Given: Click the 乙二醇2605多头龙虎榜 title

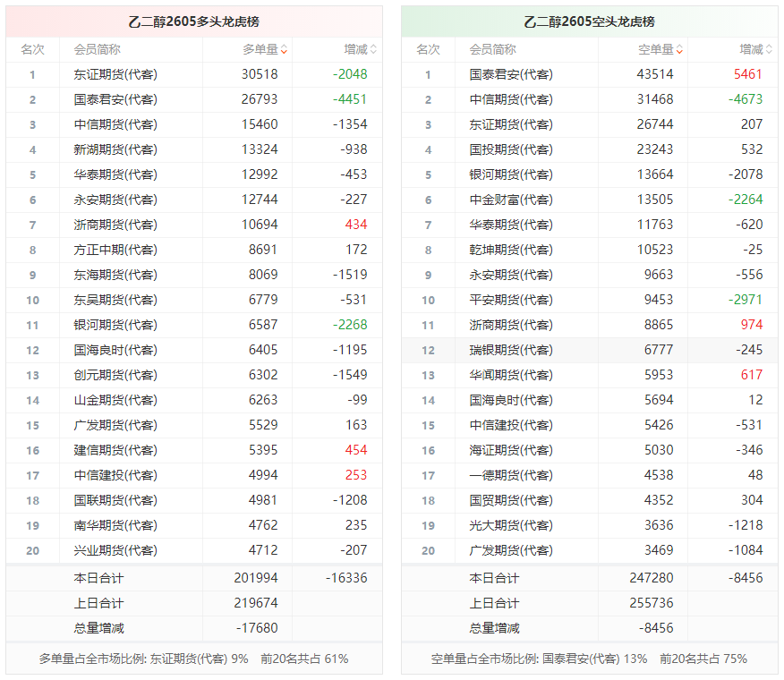Looking at the screenshot, I should [194, 21].
